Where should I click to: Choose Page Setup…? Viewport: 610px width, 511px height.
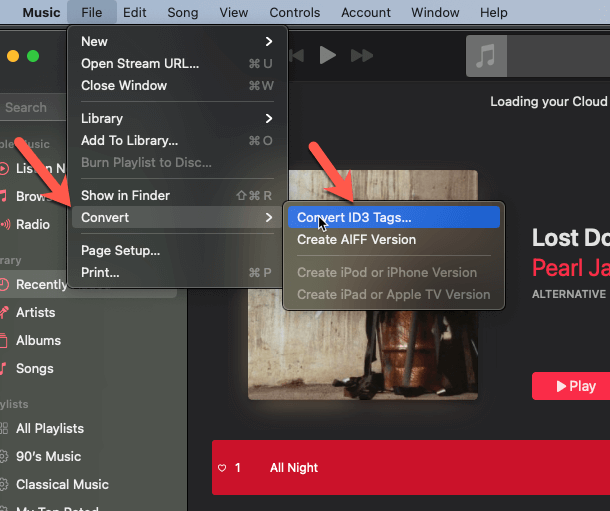click(177, 250)
